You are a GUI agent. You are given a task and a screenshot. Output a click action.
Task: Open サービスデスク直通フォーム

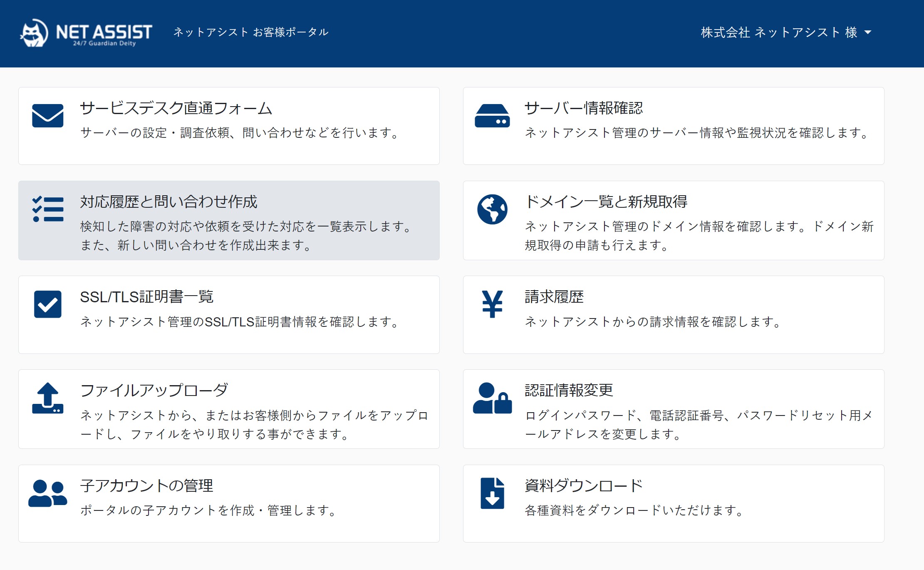pyautogui.click(x=229, y=126)
